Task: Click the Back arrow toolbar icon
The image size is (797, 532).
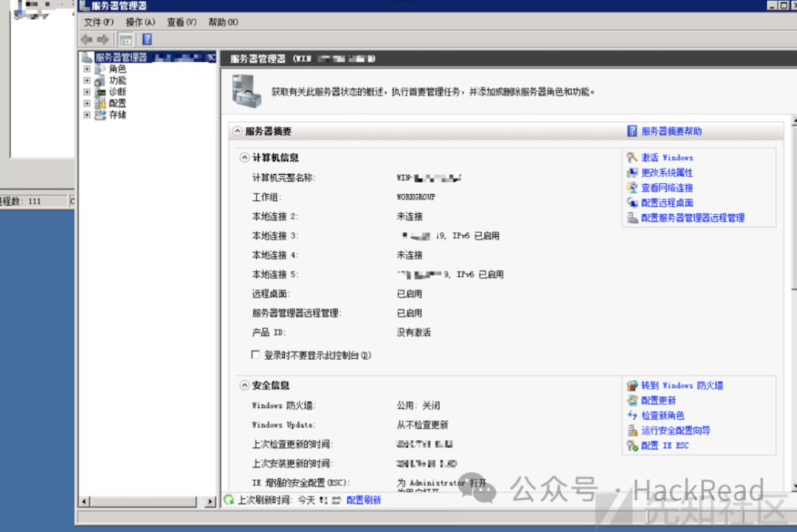Action: [x=86, y=39]
